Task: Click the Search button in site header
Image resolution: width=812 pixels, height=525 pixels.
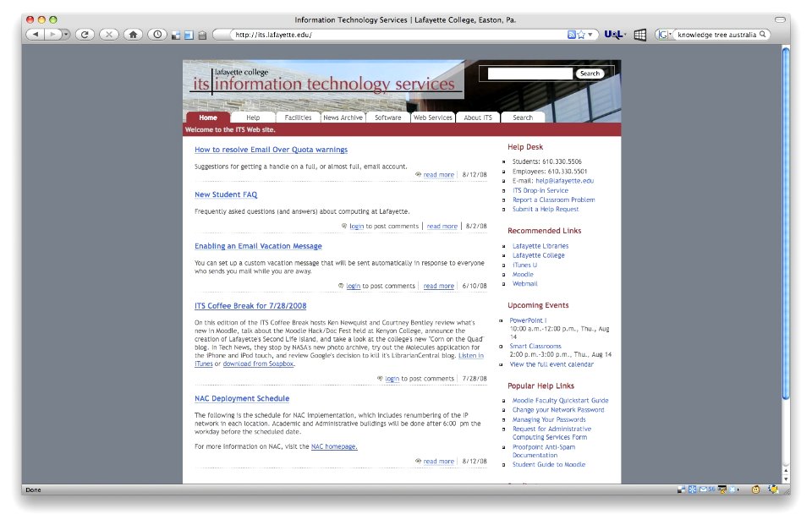Action: coord(590,74)
